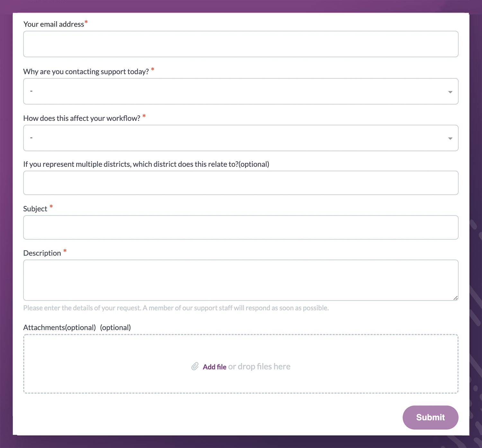Expand the contact reason dropdown arrow
The width and height of the screenshot is (482, 448).
pos(450,92)
